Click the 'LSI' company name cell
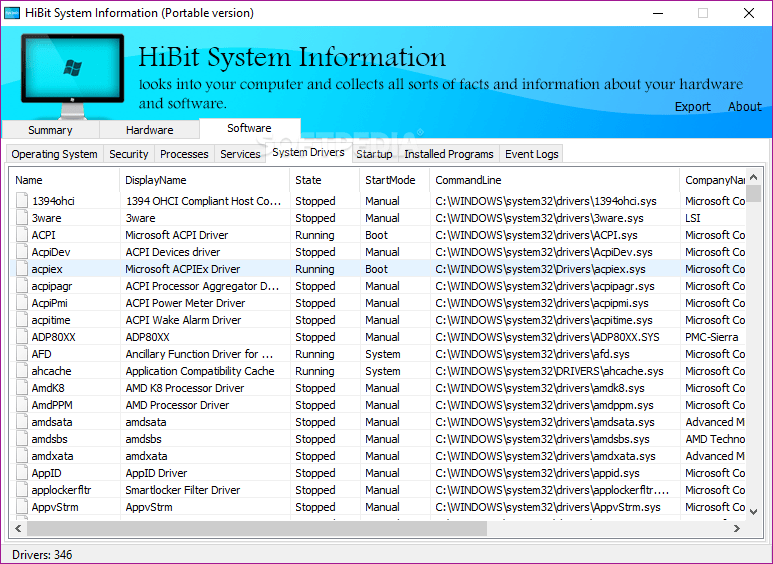 coord(693,218)
